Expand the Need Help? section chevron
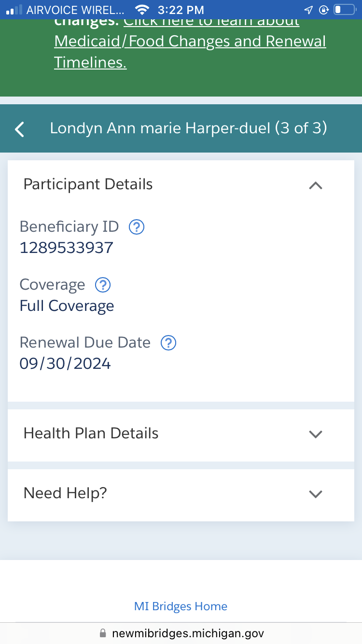 coord(315,494)
